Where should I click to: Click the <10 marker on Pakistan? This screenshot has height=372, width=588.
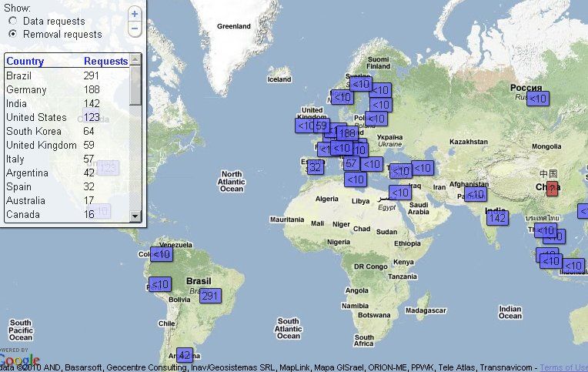tap(476, 194)
